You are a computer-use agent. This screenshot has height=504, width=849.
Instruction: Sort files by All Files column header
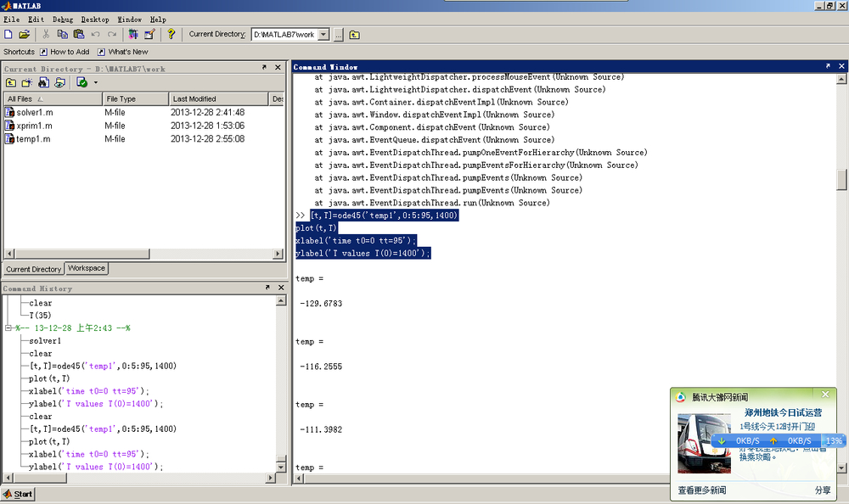(x=53, y=99)
